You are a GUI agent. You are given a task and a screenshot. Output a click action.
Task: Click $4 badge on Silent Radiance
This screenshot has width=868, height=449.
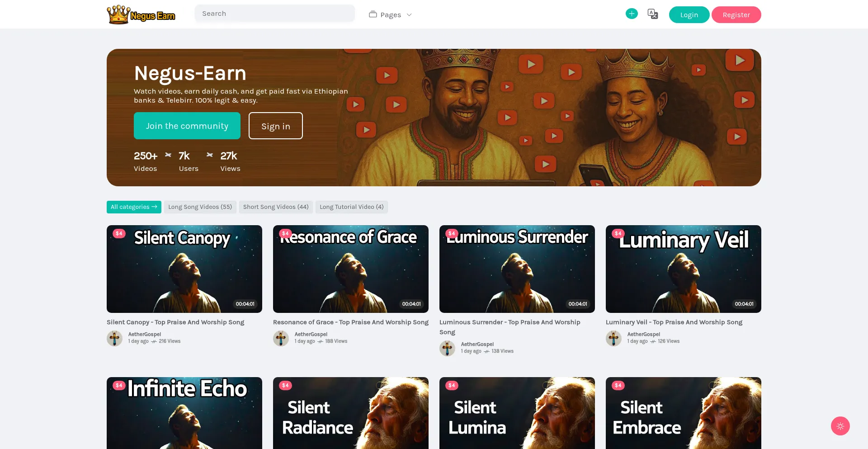point(285,385)
